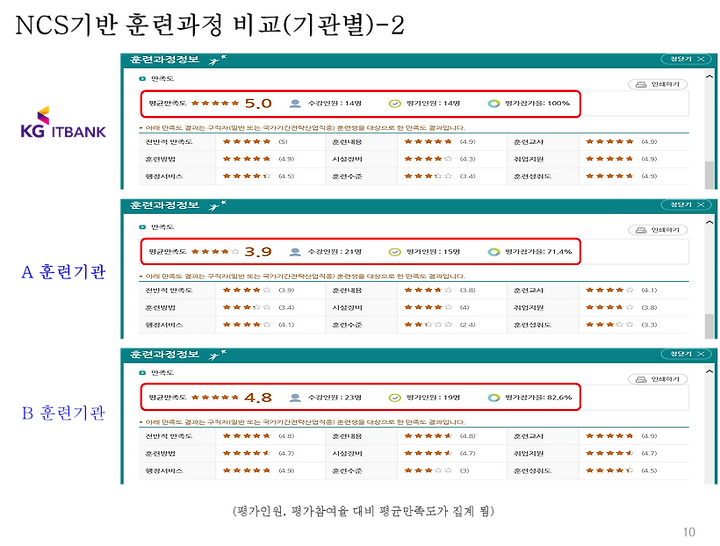Click the 평가참가율: 71.4% text
The image size is (720, 546).
(538, 252)
